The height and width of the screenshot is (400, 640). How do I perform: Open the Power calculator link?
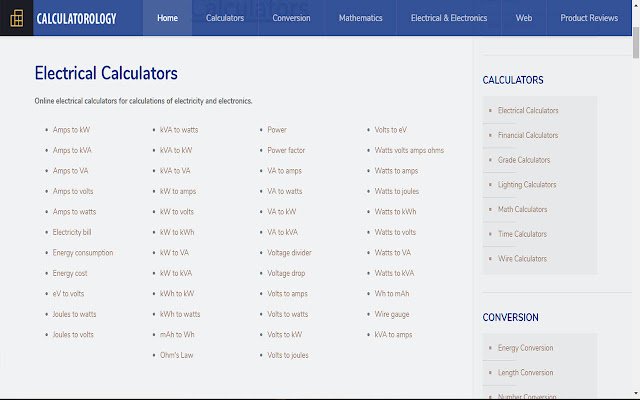[x=277, y=130]
